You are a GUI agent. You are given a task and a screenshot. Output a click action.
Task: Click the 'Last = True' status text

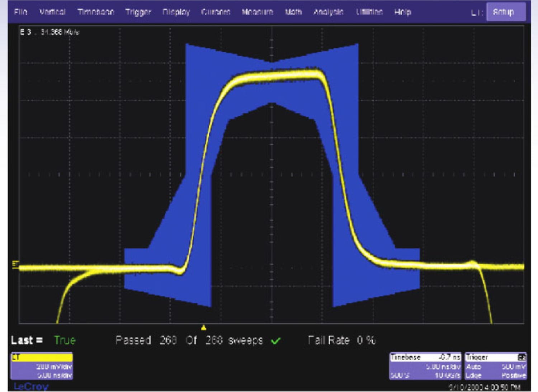[43, 340]
